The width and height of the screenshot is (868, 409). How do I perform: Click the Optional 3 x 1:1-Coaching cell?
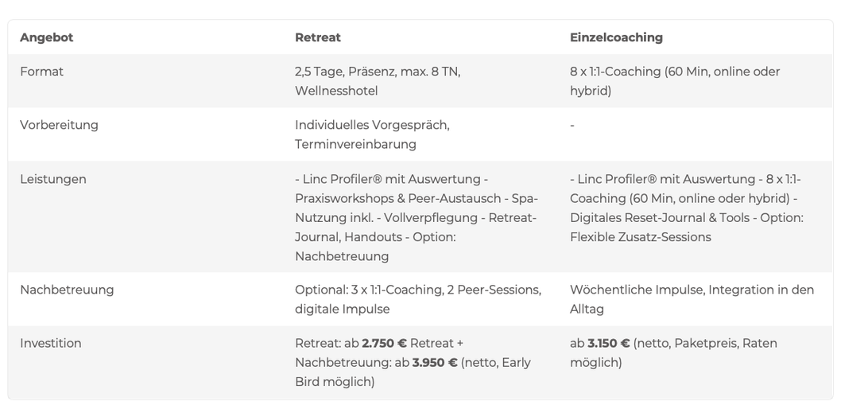[x=418, y=299]
